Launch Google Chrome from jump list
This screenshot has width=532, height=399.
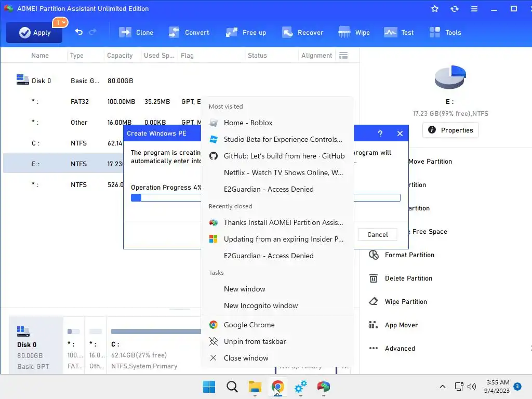277,325
